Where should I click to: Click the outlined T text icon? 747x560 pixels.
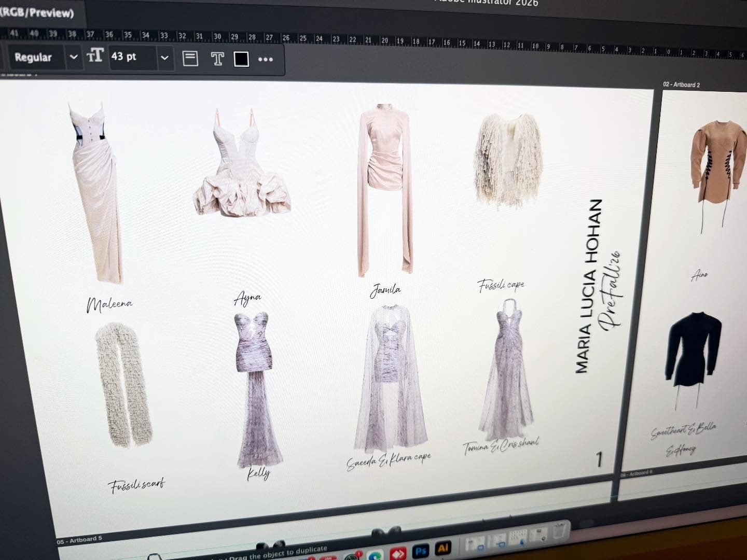pos(217,59)
